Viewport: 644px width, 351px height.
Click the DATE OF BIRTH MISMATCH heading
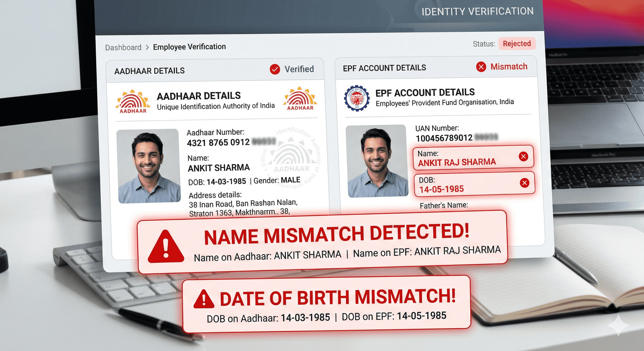(x=338, y=297)
